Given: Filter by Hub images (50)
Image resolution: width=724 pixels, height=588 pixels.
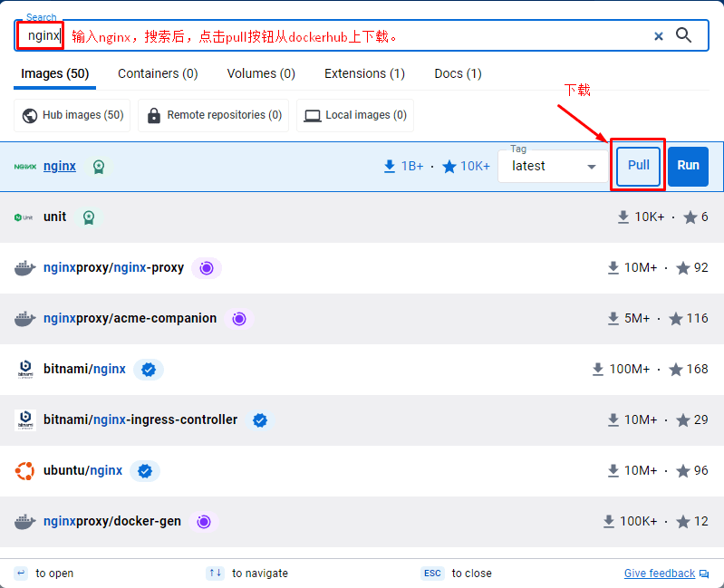Looking at the screenshot, I should point(72,115).
